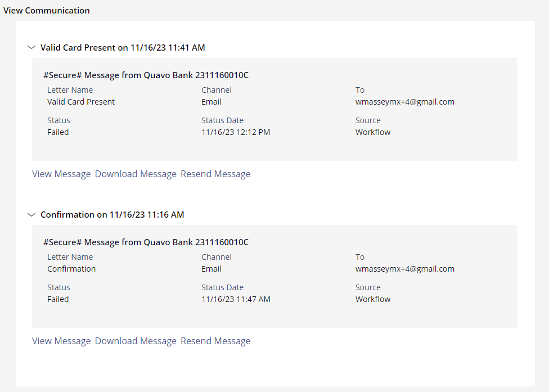
Task: Open View Message under Valid Card Present
Action: click(x=61, y=174)
